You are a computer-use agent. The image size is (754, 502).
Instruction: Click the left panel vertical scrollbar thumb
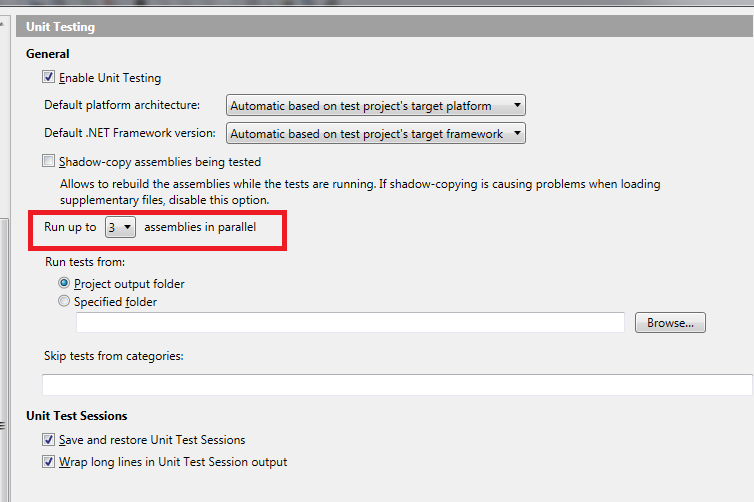pos(4,361)
